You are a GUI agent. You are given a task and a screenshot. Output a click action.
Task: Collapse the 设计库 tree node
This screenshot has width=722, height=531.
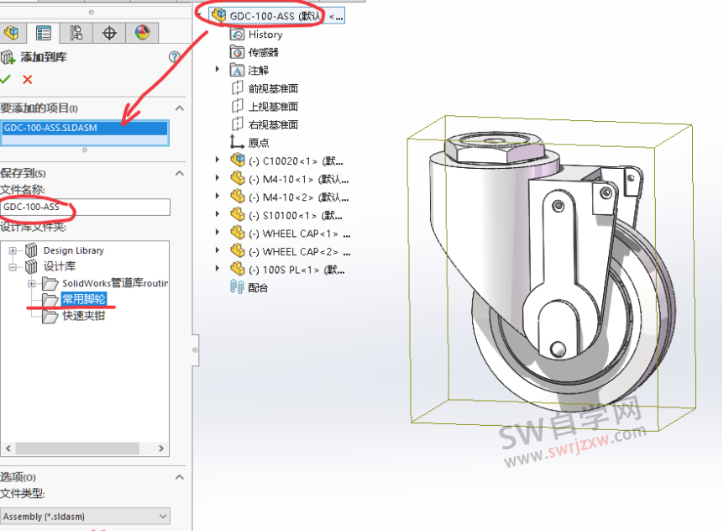(13, 267)
